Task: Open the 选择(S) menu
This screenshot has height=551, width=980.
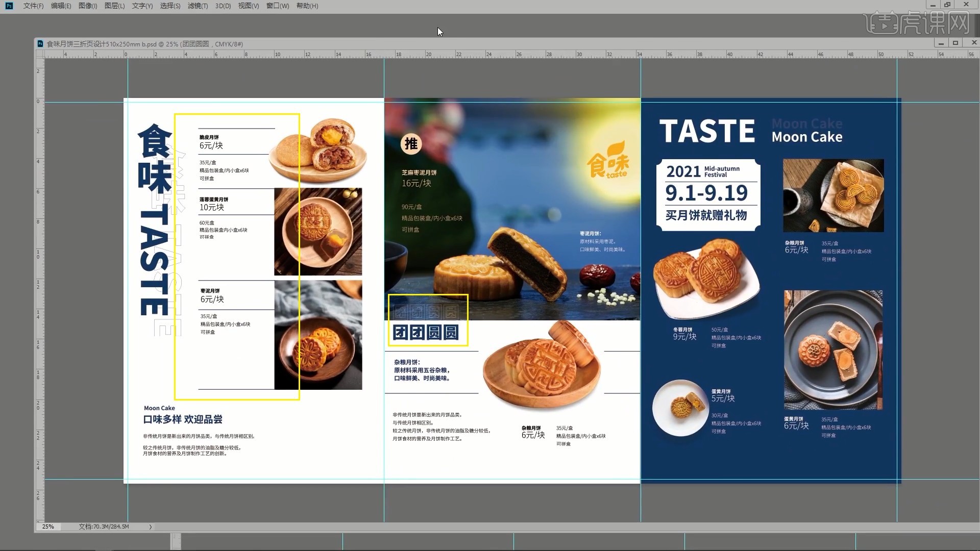Action: click(170, 6)
